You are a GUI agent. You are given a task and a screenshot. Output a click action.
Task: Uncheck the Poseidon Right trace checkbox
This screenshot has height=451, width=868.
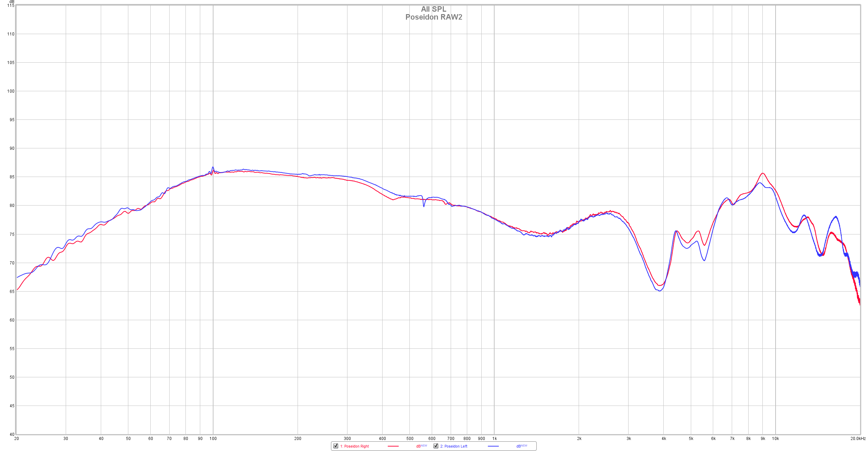tap(336, 446)
